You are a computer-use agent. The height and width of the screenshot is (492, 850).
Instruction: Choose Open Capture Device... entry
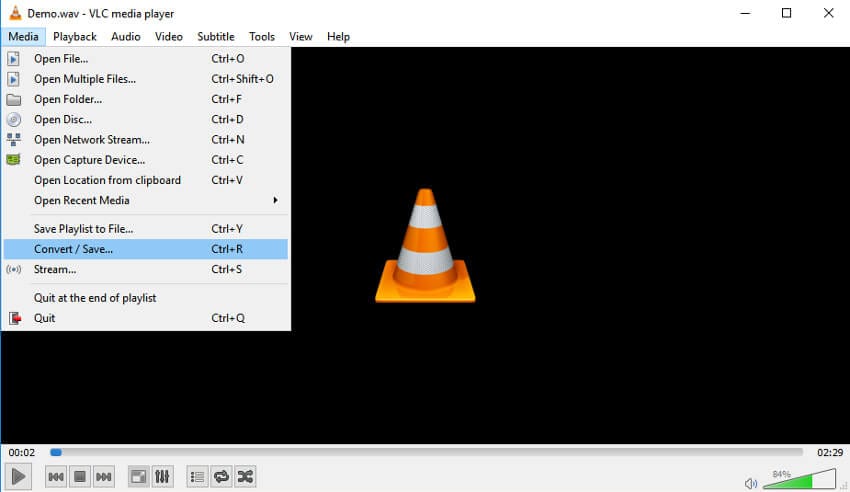[x=145, y=160]
